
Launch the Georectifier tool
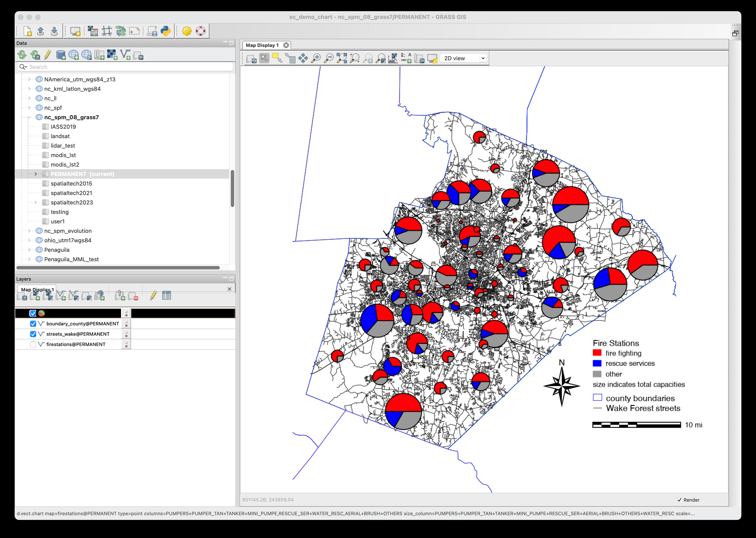click(107, 31)
